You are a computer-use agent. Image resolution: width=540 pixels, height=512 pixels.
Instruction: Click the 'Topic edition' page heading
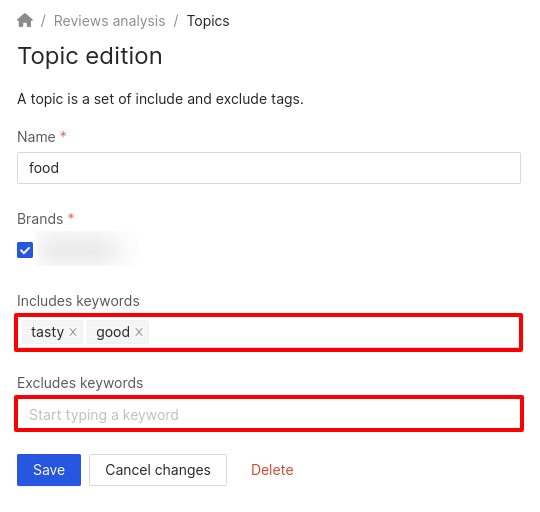tap(90, 56)
